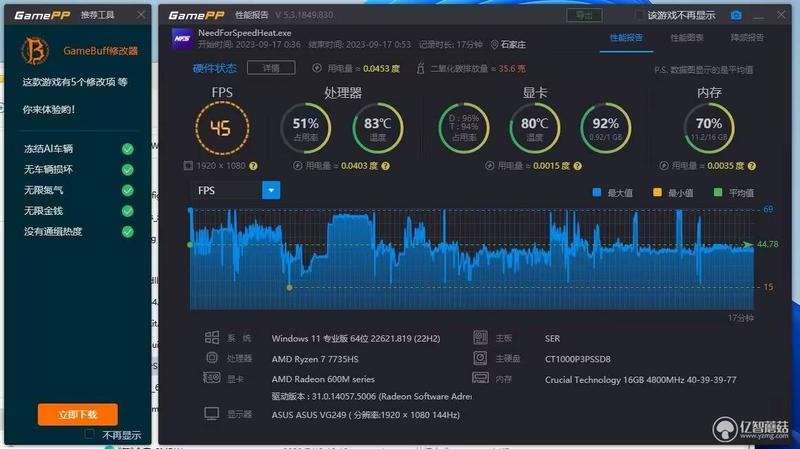This screenshot has width=800, height=449.
Task: Click the graphics D:96% T:94% usage gauge
Action: (464, 128)
